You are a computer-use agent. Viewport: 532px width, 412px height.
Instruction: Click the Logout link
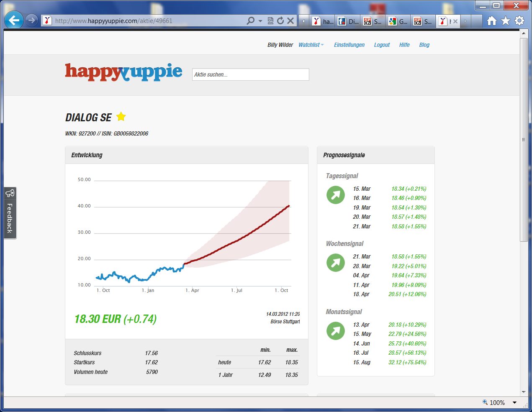(382, 45)
